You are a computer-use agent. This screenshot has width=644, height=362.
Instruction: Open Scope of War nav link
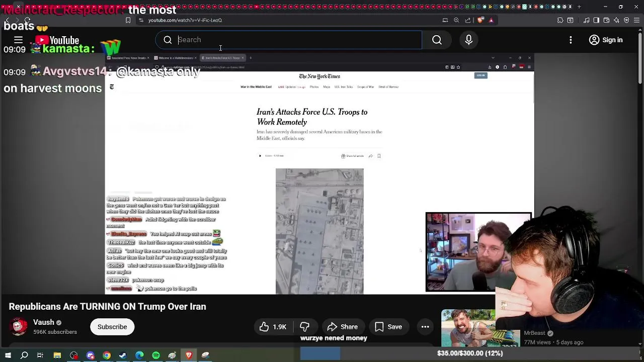coord(366,87)
